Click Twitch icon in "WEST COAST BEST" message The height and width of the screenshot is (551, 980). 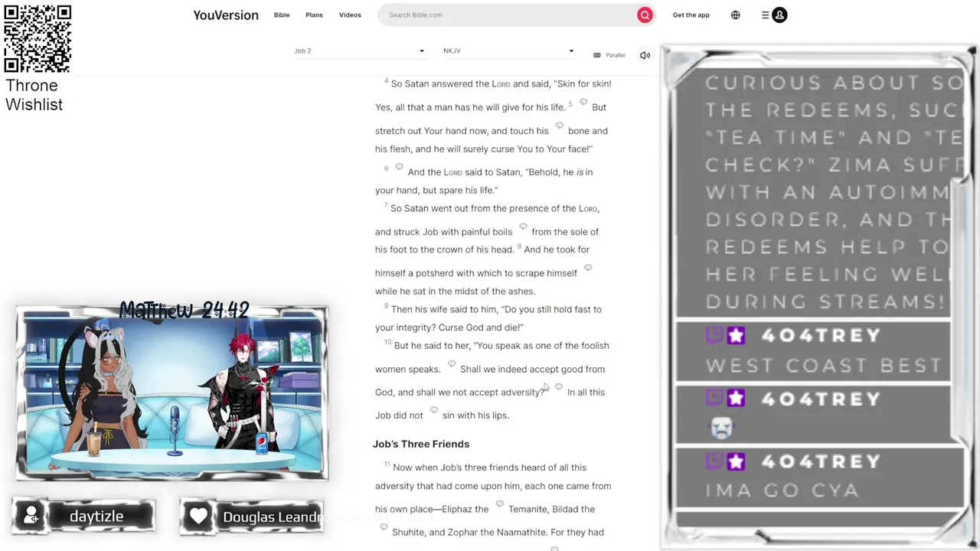tap(714, 335)
